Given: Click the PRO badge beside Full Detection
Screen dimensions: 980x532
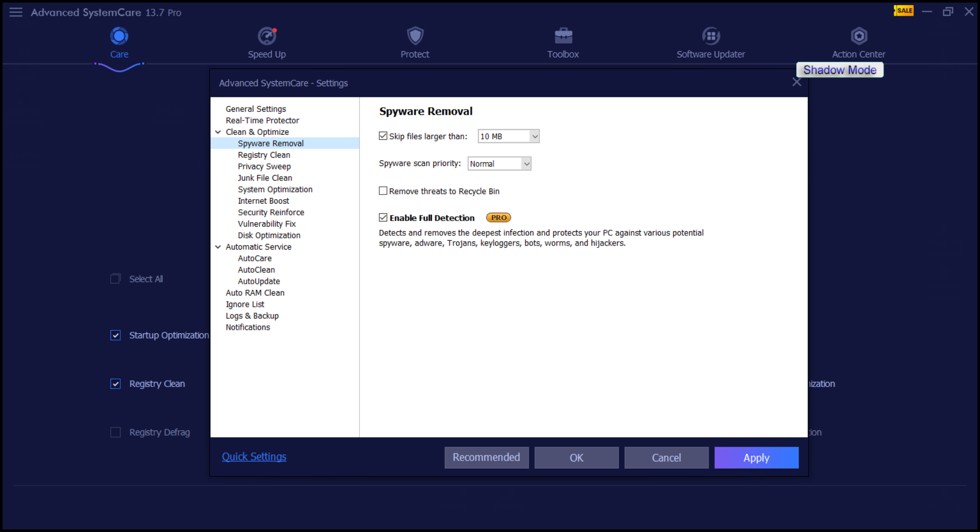Looking at the screenshot, I should tap(499, 217).
